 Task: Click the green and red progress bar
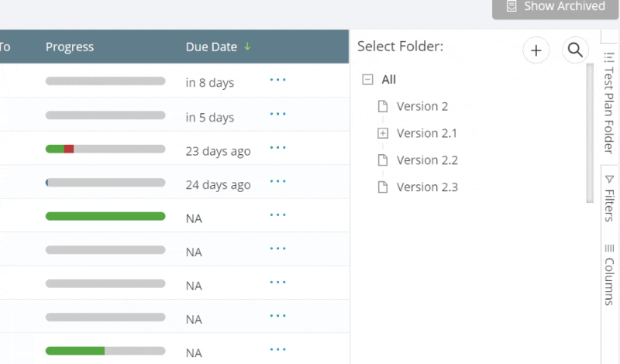coord(105,149)
